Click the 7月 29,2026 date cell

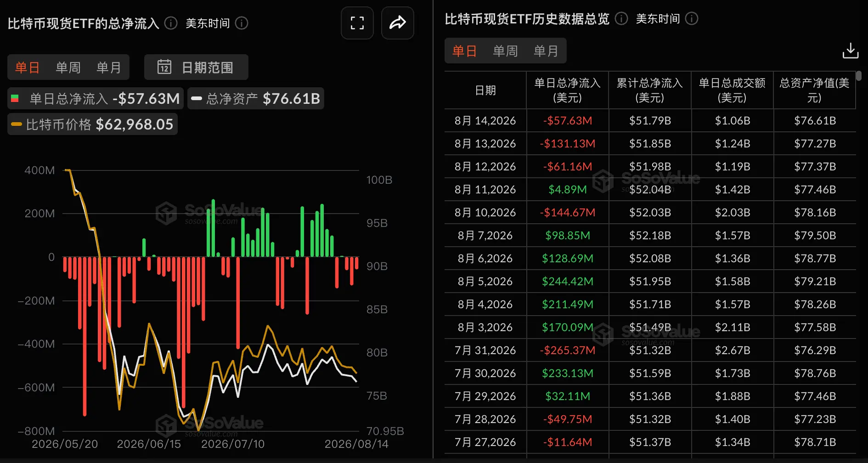(485, 396)
